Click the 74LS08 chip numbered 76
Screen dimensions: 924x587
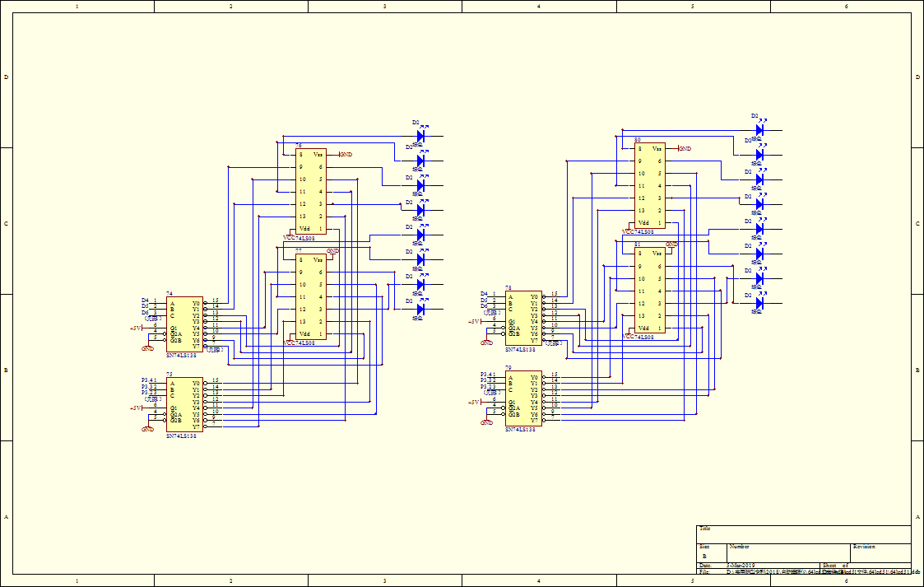pos(310,191)
